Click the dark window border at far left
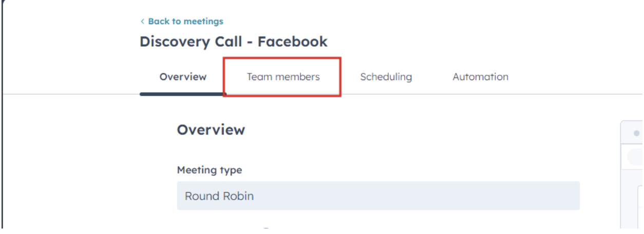The width and height of the screenshot is (644, 234). click(x=2, y=128)
